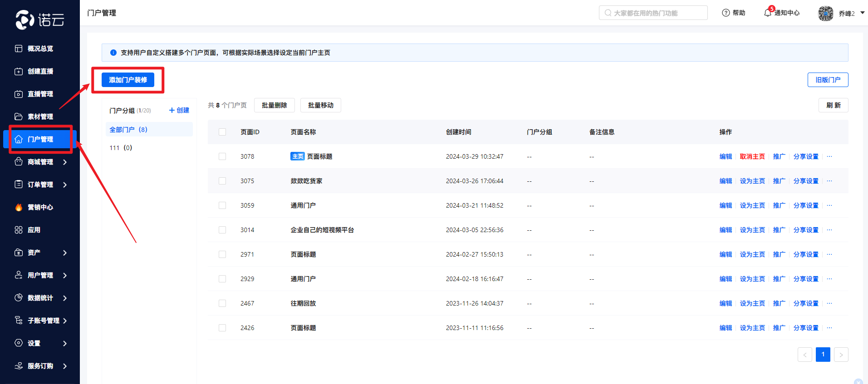
Task: Click the 帮助 help question mark icon
Action: 726,13
